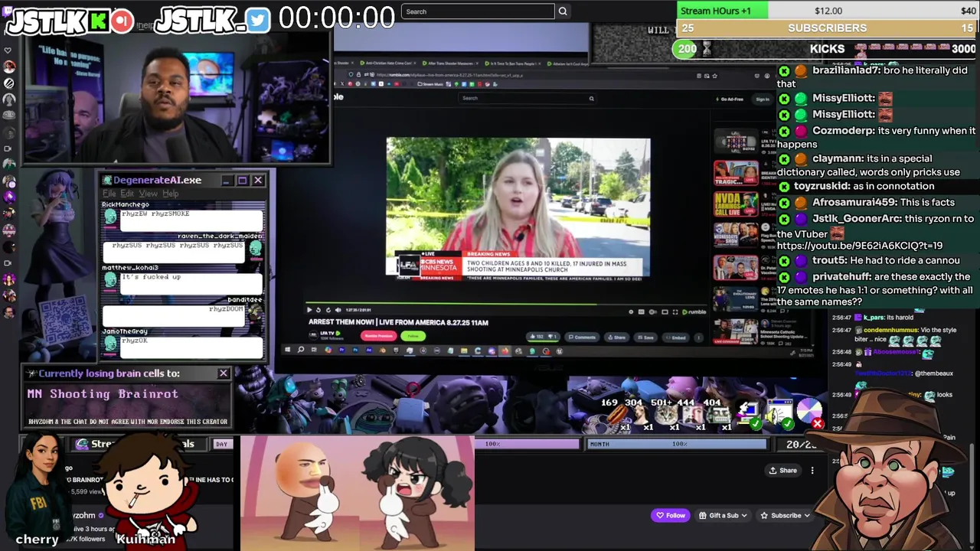Expand Subscribe dropdown on Twitch
Image resolution: width=980 pixels, height=551 pixels.
point(785,515)
